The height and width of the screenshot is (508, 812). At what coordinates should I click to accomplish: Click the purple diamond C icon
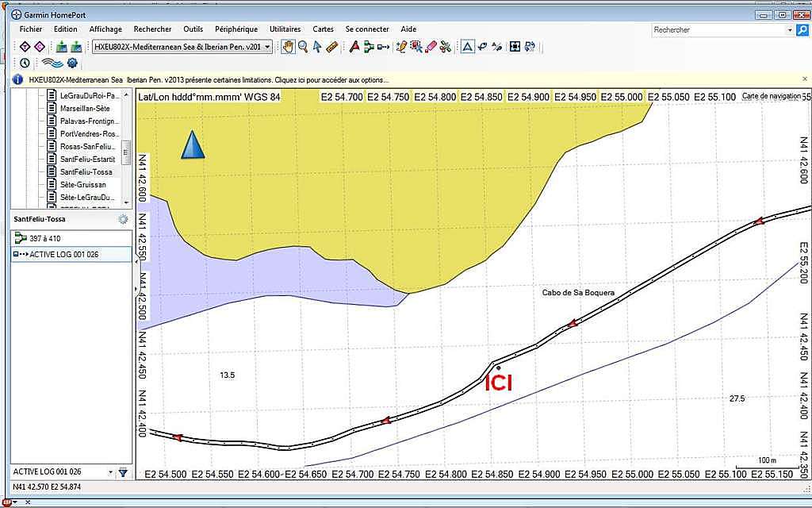coord(40,47)
